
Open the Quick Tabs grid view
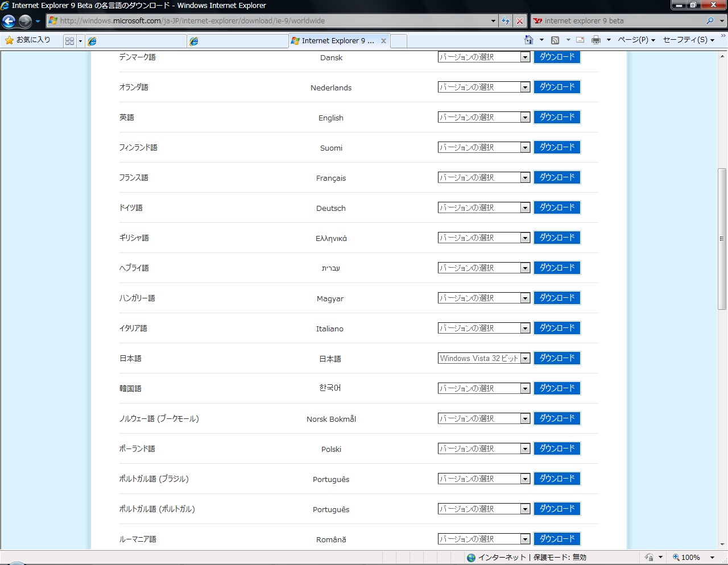click(x=69, y=41)
